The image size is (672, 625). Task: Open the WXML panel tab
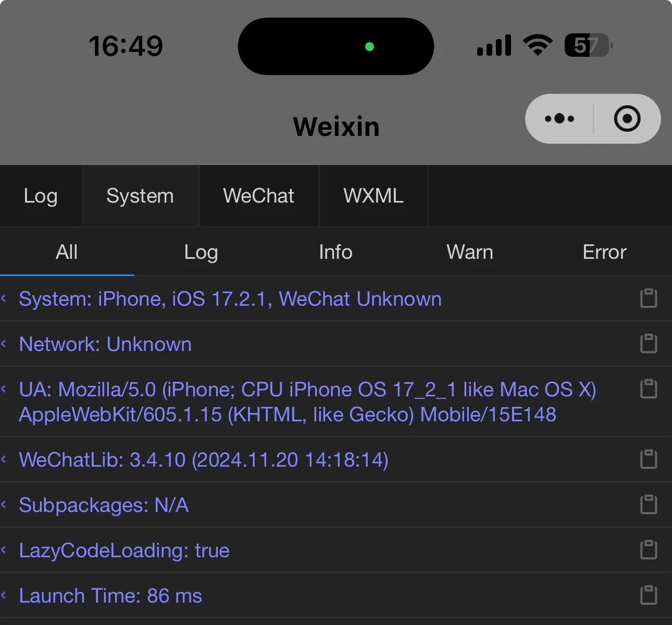click(374, 196)
